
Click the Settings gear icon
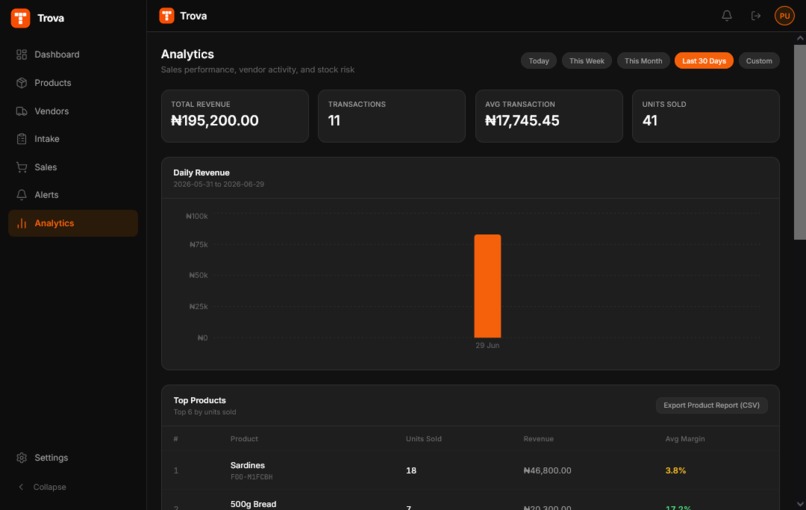pos(22,458)
